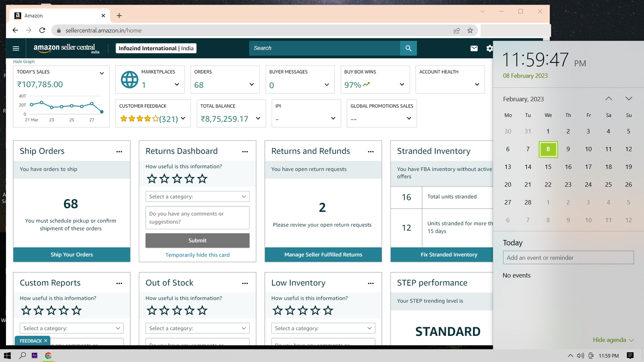Select February 15 in the calendar
The height and width of the screenshot is (362, 644).
click(x=548, y=167)
